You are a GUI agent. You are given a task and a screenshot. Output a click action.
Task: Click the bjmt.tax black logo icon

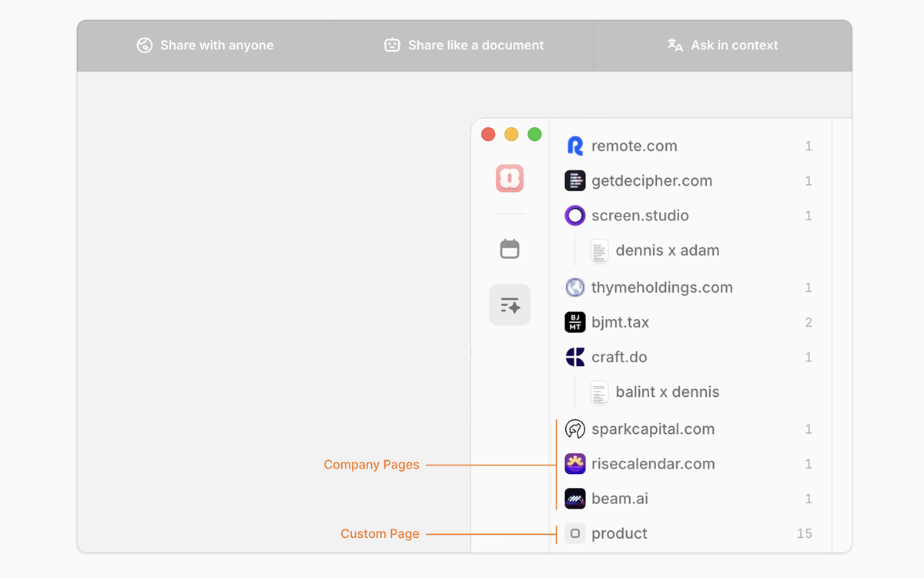point(575,322)
